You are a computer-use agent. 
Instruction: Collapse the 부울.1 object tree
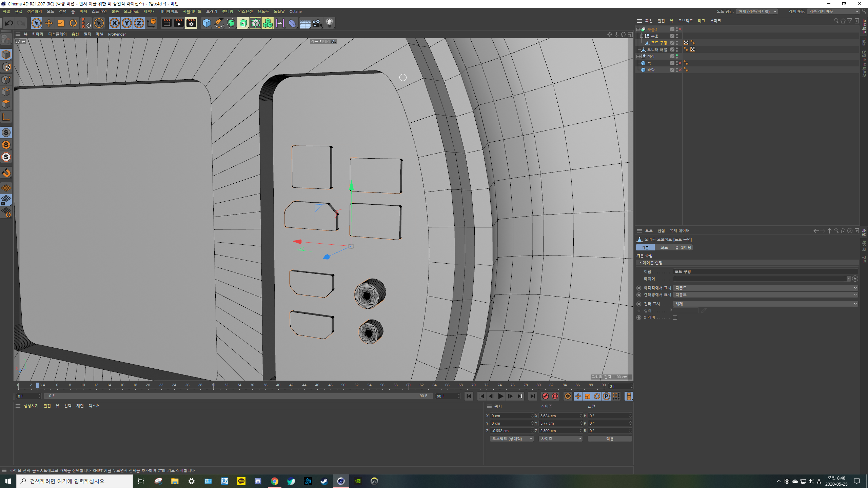point(638,29)
